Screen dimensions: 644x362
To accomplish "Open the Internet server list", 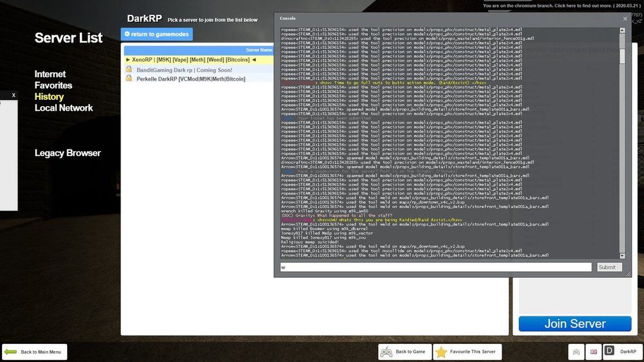I will click(x=50, y=74).
